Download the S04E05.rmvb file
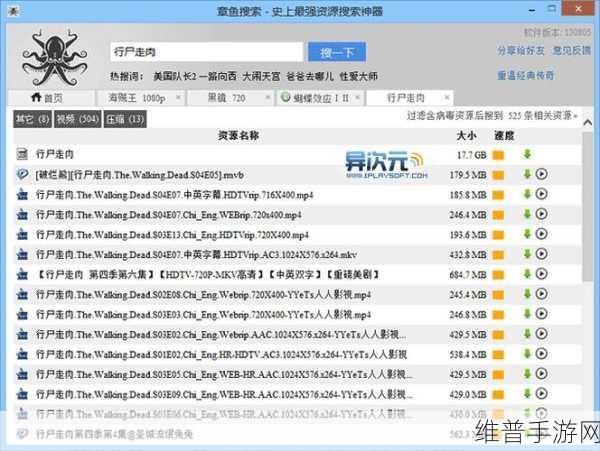 pos(527,174)
